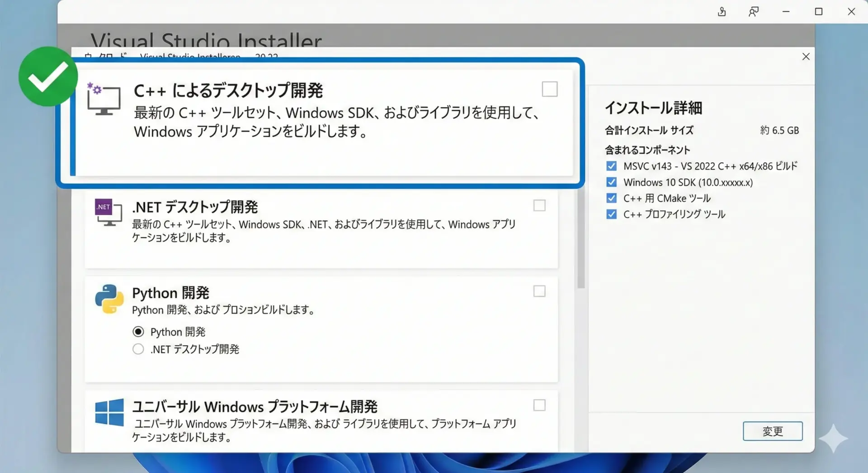The image size is (868, 473).
Task: Click the Windows logo for UWP development
Action: point(109,412)
